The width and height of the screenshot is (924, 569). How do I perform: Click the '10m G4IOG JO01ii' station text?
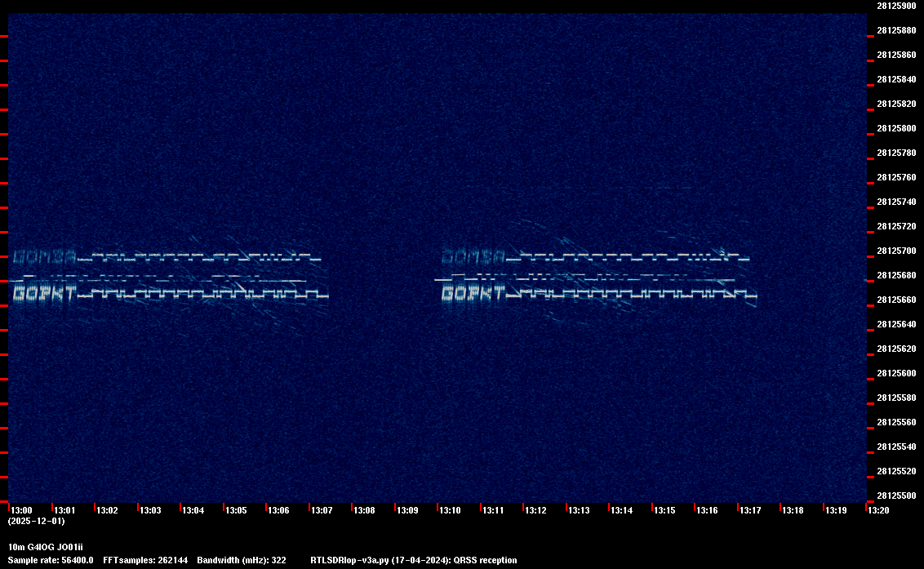point(46,547)
